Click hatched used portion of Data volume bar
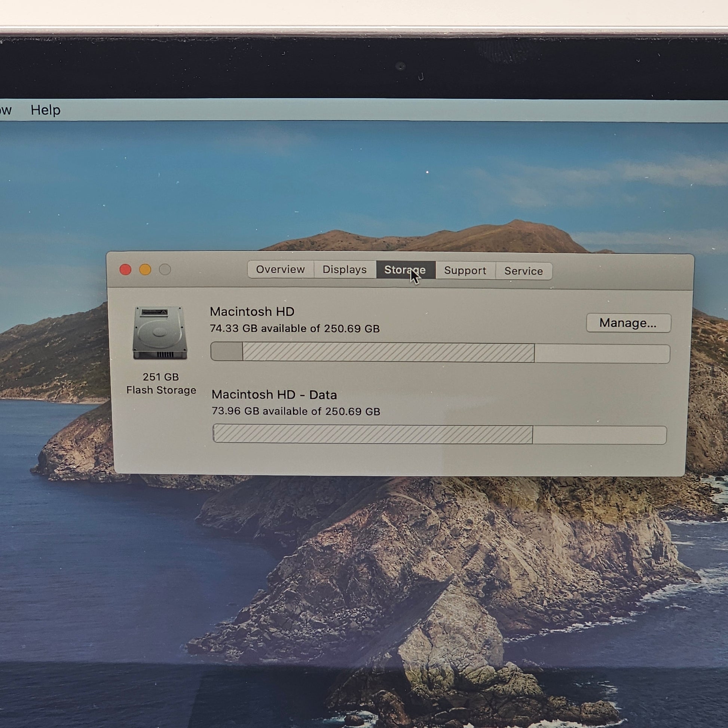 (372, 434)
